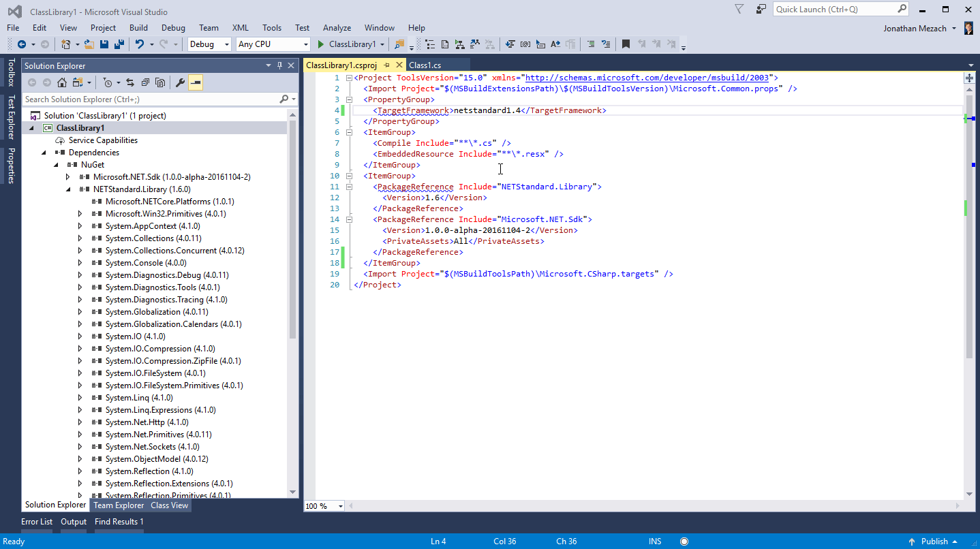This screenshot has height=549, width=980.
Task: Open the Analyze menu
Action: point(337,28)
